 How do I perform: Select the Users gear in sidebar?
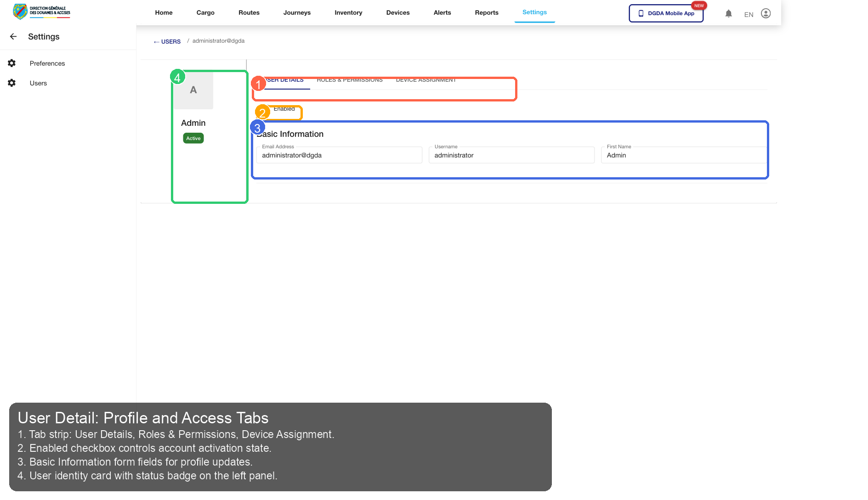click(x=11, y=83)
